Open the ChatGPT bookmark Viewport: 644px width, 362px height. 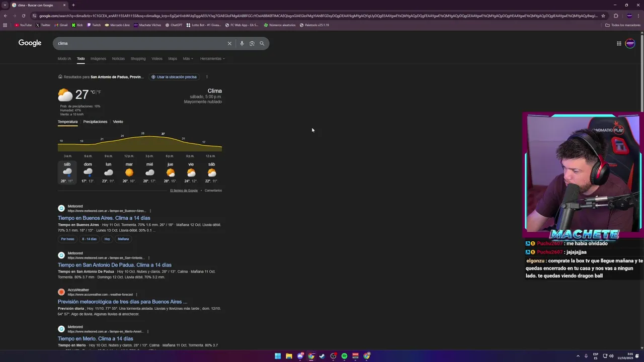coord(174,25)
